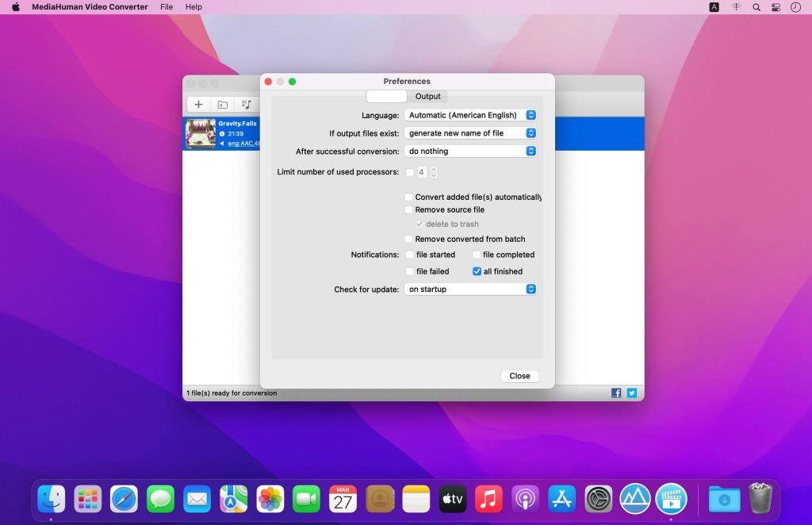Click the Twitter icon in status bar
The height and width of the screenshot is (525, 812).
[632, 393]
